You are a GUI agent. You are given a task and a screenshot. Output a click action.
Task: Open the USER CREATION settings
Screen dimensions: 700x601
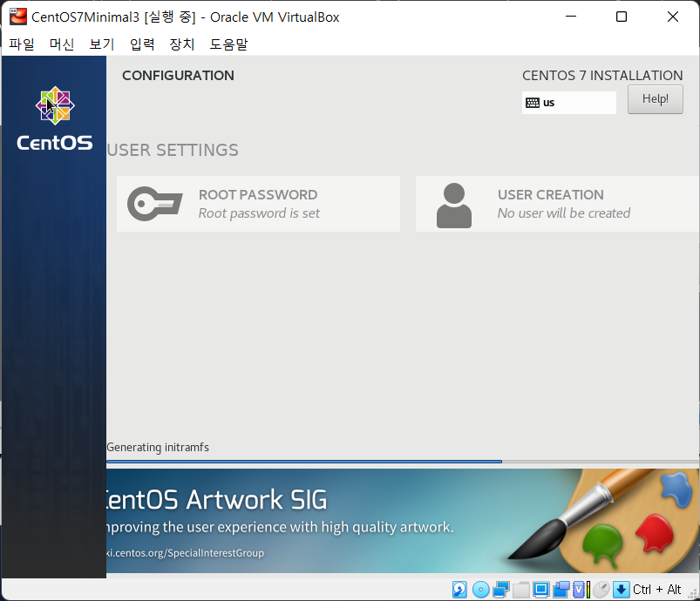click(557, 204)
